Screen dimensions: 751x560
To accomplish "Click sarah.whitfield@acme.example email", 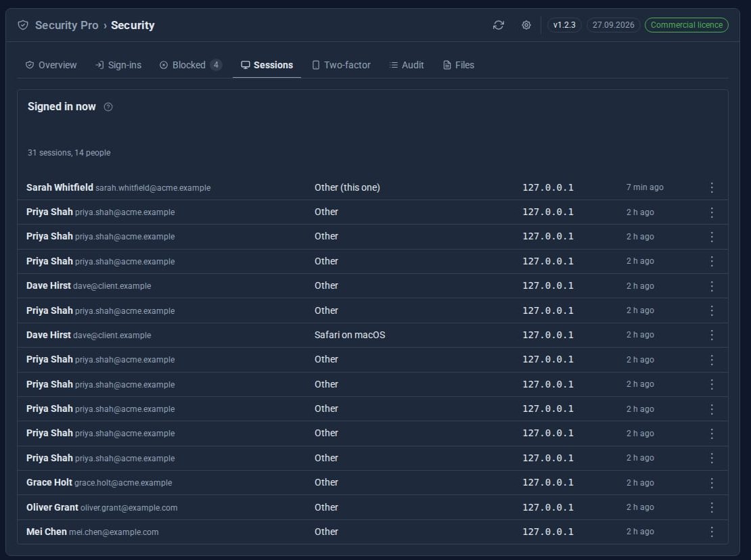I will [153, 188].
